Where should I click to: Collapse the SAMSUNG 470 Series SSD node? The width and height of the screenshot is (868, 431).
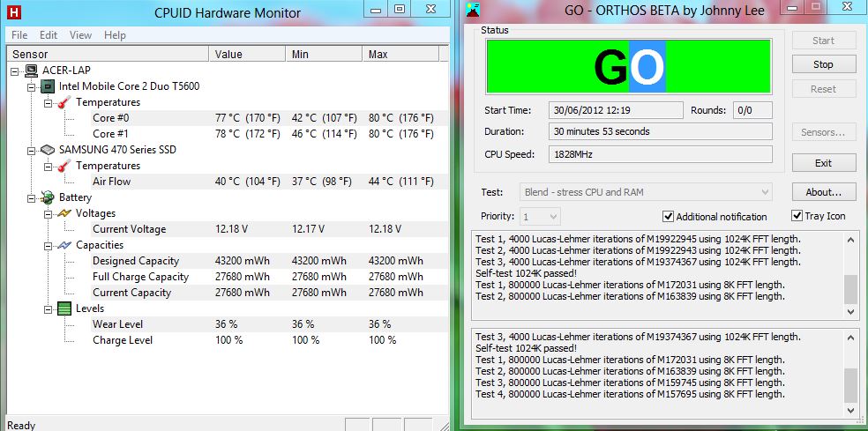31,151
